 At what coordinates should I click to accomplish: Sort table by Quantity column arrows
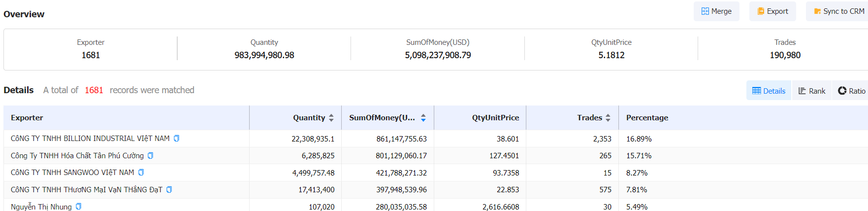(x=331, y=118)
